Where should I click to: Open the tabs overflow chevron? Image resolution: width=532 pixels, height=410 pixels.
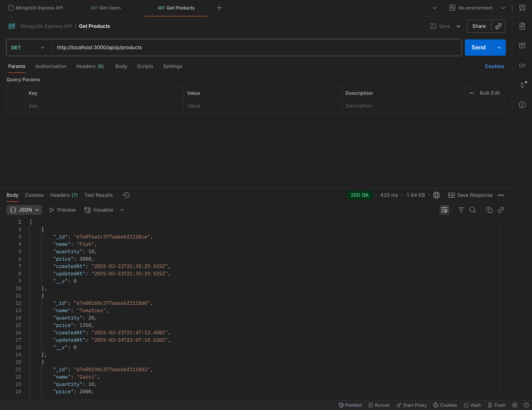pyautogui.click(x=434, y=8)
